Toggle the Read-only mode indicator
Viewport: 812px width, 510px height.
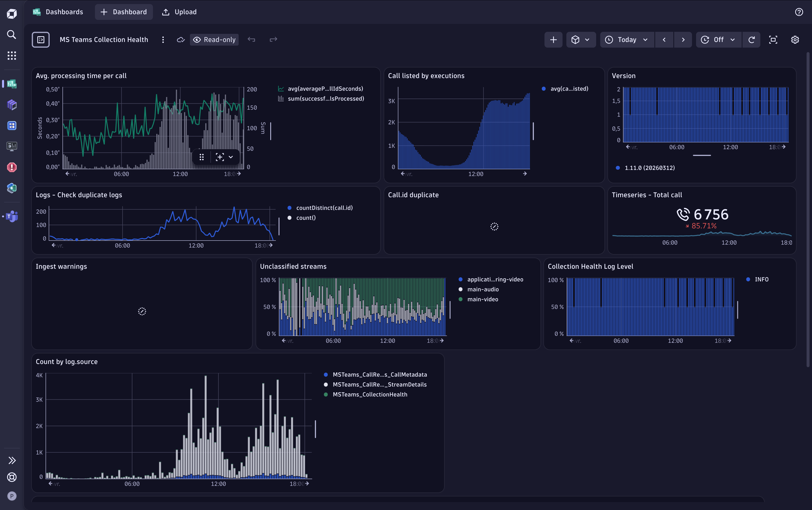[x=214, y=39]
